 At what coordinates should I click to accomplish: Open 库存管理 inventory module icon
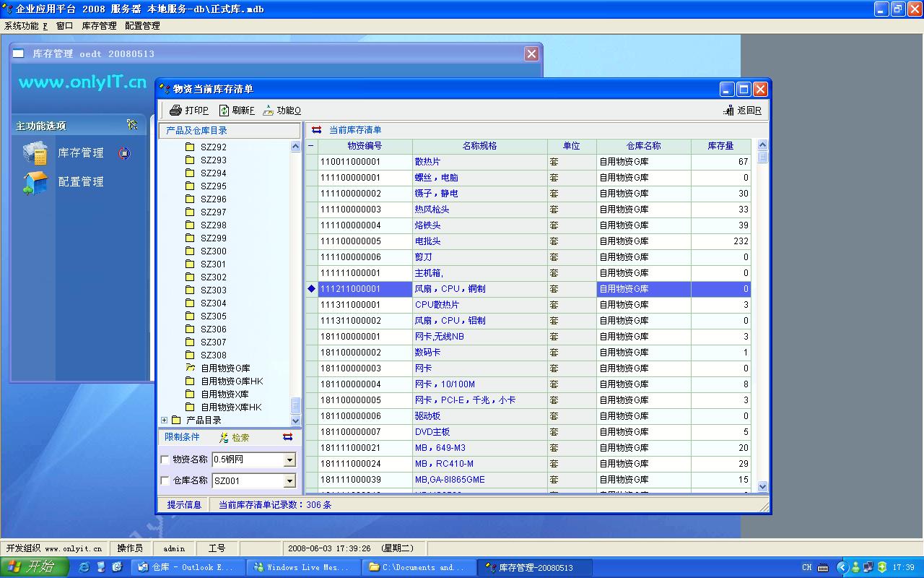(x=35, y=153)
